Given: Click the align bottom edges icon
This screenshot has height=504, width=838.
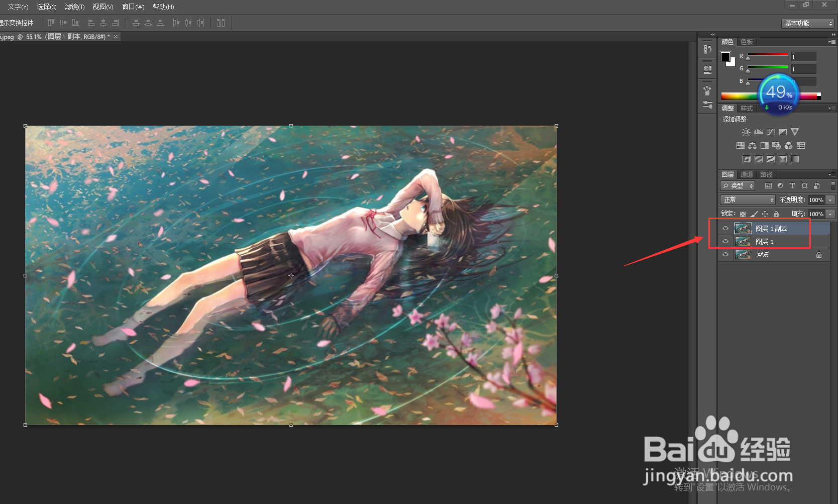Looking at the screenshot, I should [75, 23].
